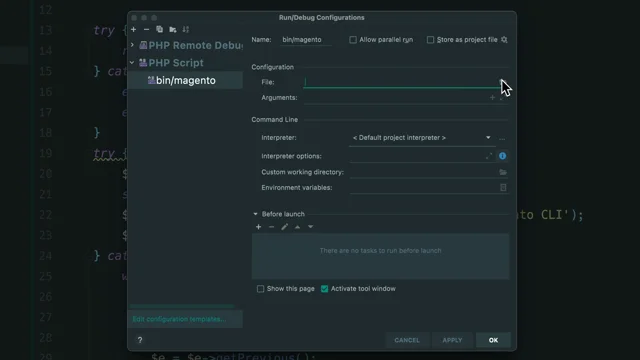640x360 pixels.
Task: Collapse the Before launch section
Action: point(256,214)
